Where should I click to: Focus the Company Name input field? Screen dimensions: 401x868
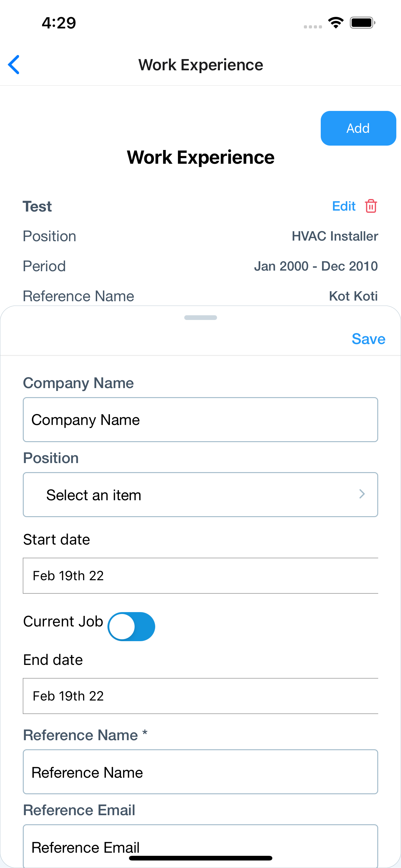coord(200,420)
